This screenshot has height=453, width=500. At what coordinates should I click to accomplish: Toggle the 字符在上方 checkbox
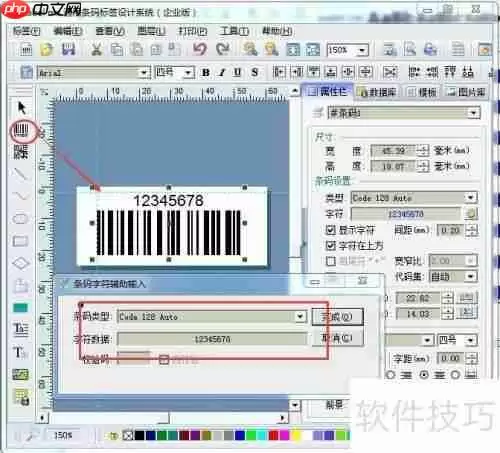click(330, 246)
